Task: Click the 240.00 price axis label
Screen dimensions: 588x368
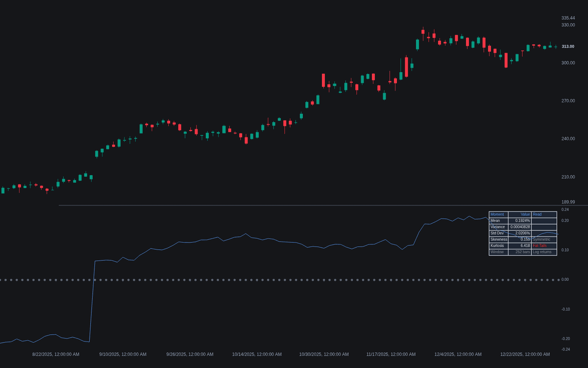Action: coord(568,139)
